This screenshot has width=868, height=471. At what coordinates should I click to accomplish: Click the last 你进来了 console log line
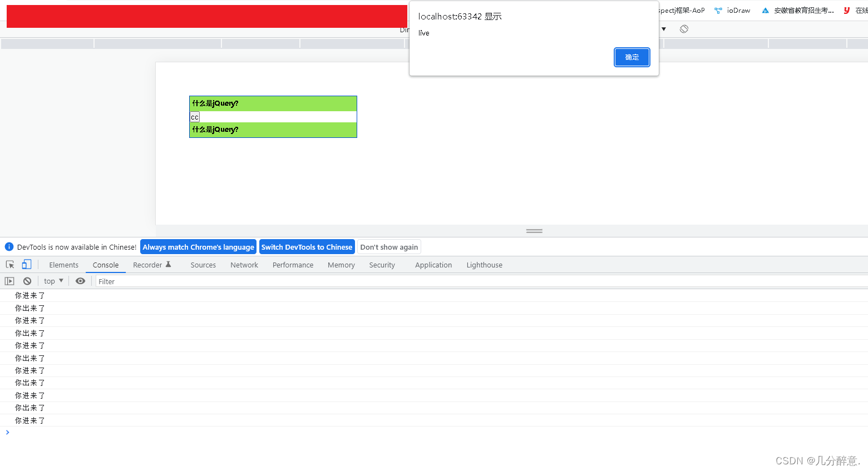(30, 420)
